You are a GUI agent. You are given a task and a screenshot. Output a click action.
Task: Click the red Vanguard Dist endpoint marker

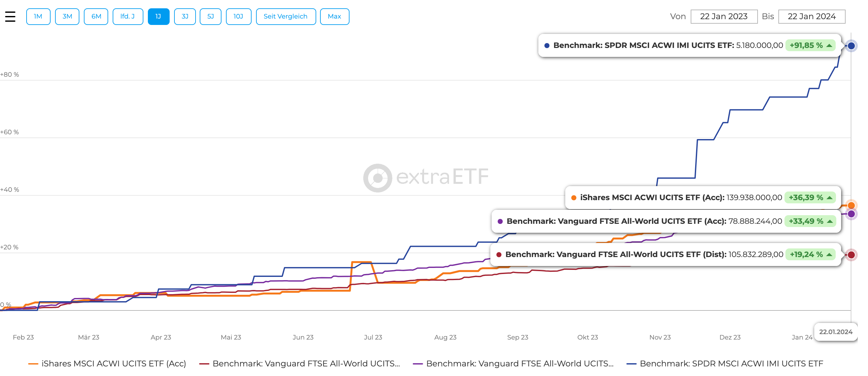[851, 255]
